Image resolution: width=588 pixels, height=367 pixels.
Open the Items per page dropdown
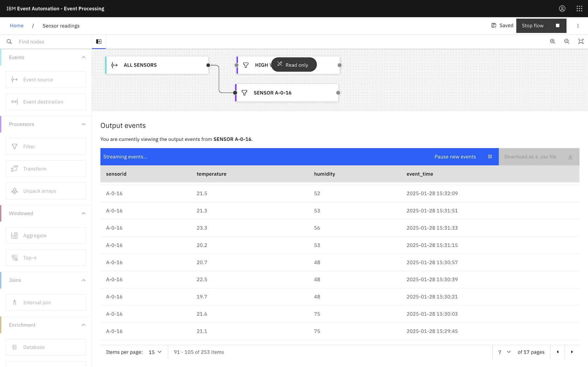point(155,352)
